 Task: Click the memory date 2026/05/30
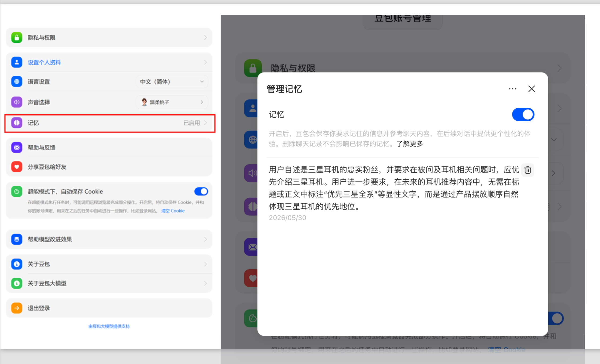(x=287, y=218)
